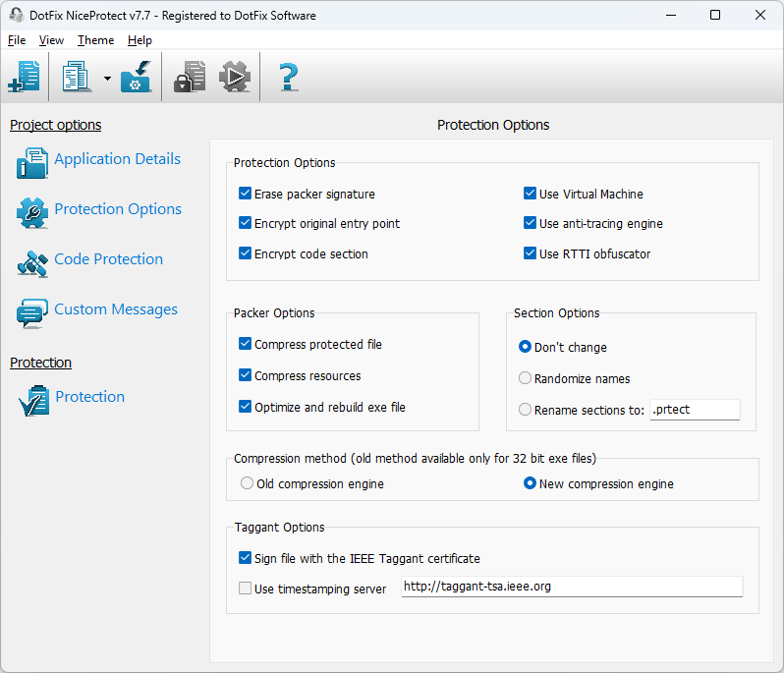The width and height of the screenshot is (784, 673).
Task: Uncheck Compress protected file
Action: click(x=245, y=344)
